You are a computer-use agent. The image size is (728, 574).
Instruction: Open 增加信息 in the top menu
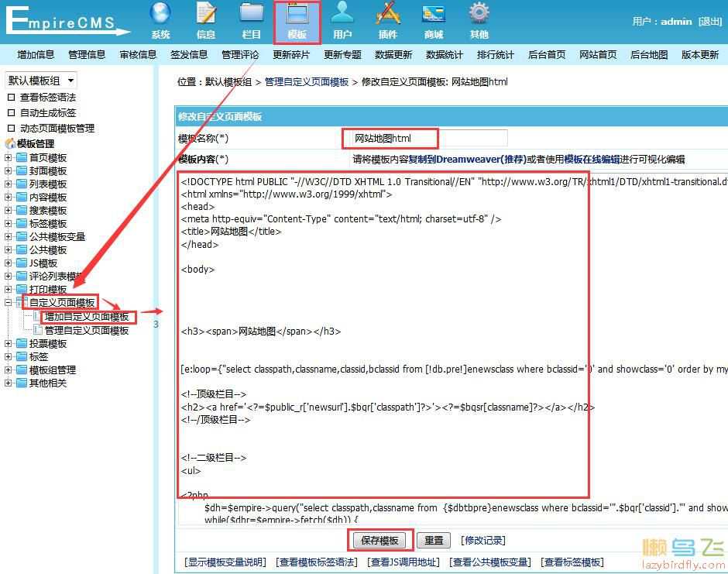36,55
